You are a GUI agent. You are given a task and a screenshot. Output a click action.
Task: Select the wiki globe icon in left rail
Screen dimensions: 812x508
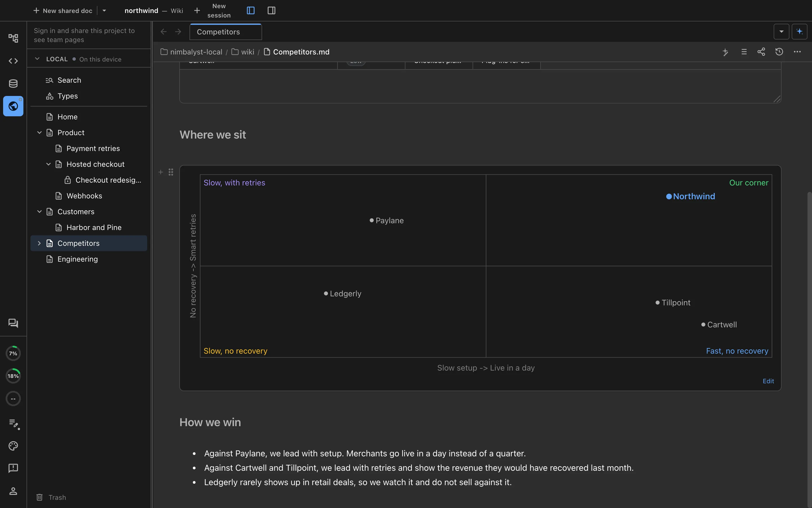point(13,106)
